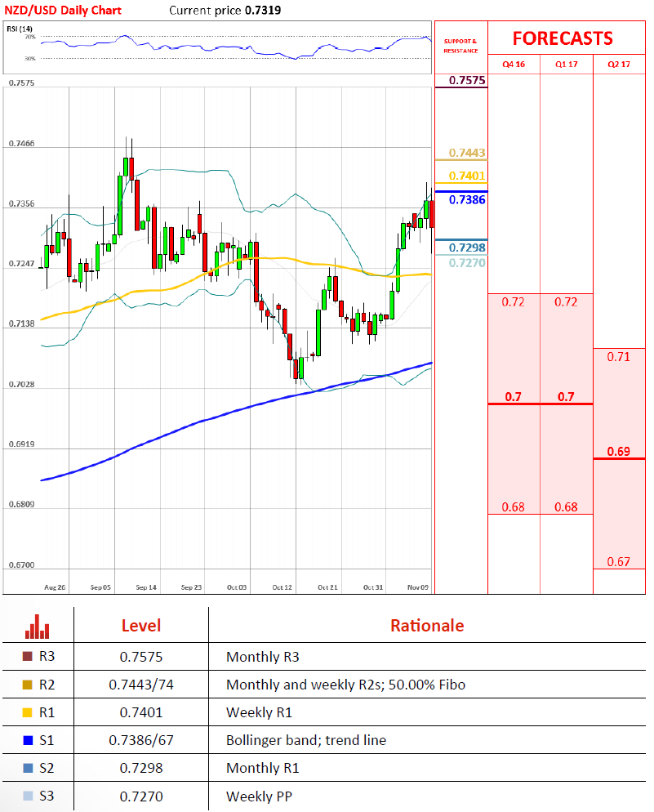
Task: Select the Q4 16 forecast column header
Action: 514,65
